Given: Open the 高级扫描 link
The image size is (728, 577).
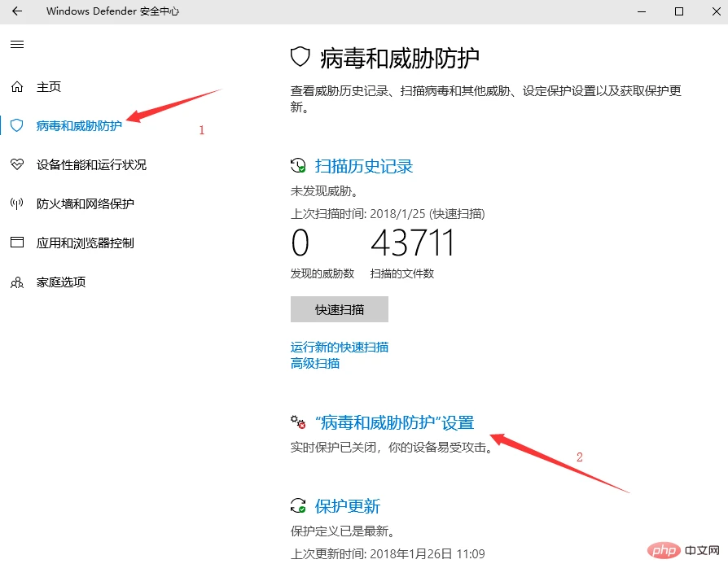Looking at the screenshot, I should 315,363.
